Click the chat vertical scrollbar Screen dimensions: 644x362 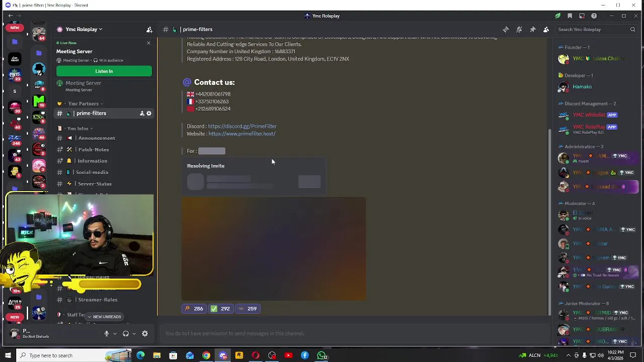549,221
